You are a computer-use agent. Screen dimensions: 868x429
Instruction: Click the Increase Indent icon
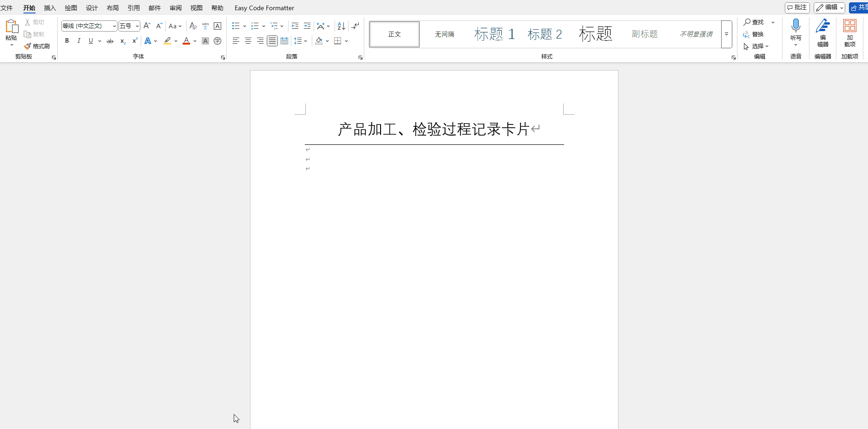click(307, 26)
